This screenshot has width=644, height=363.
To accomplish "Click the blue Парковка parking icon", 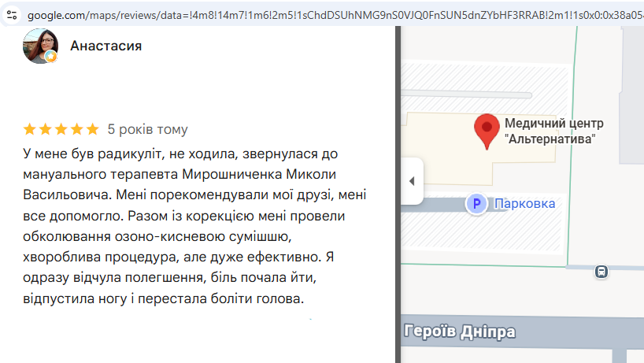I will point(476,203).
